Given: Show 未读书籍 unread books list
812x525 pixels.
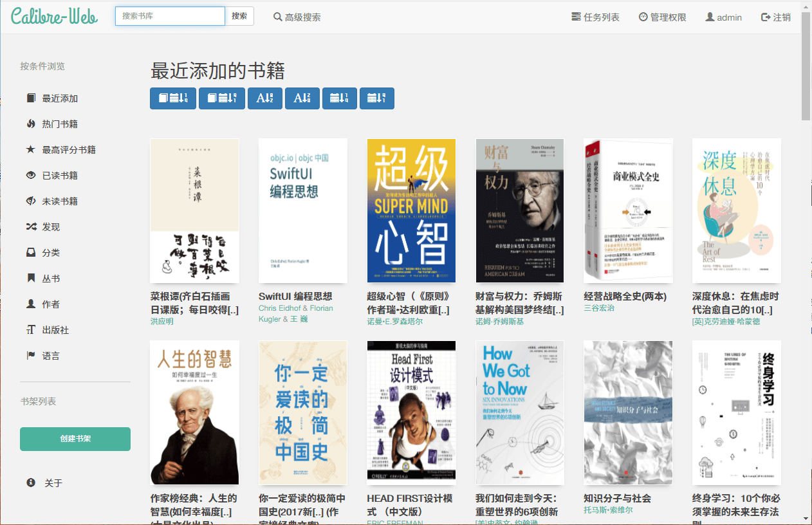Looking at the screenshot, I should pos(59,201).
